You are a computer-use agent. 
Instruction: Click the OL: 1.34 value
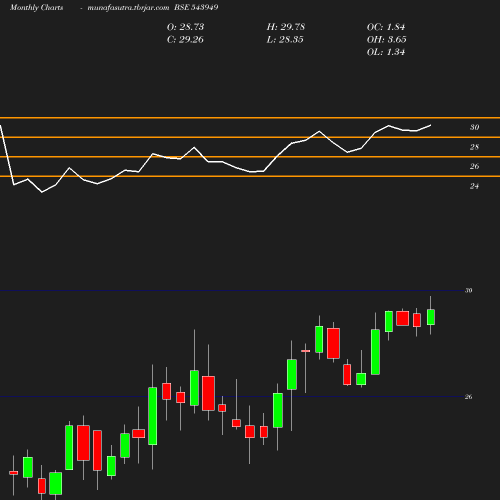pos(386,52)
